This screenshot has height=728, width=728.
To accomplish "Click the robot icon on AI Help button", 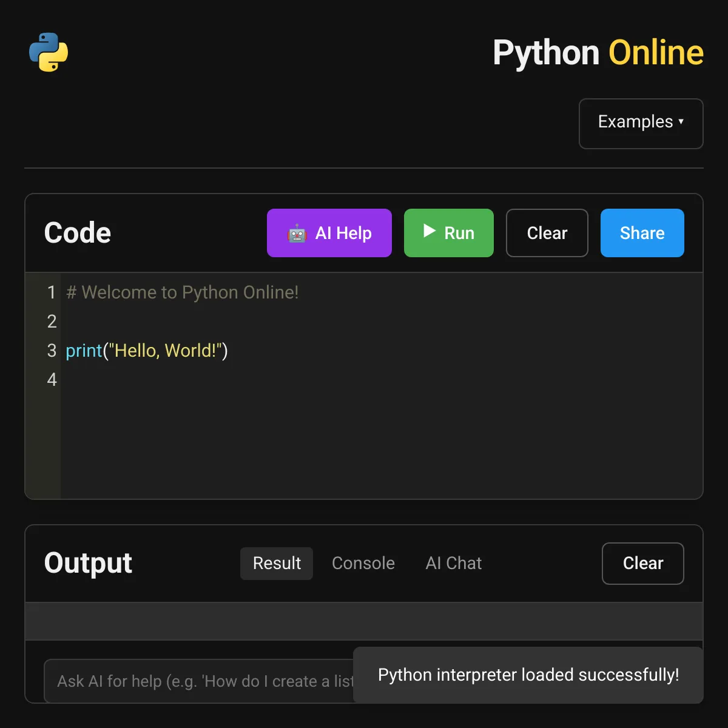I will 298,233.
